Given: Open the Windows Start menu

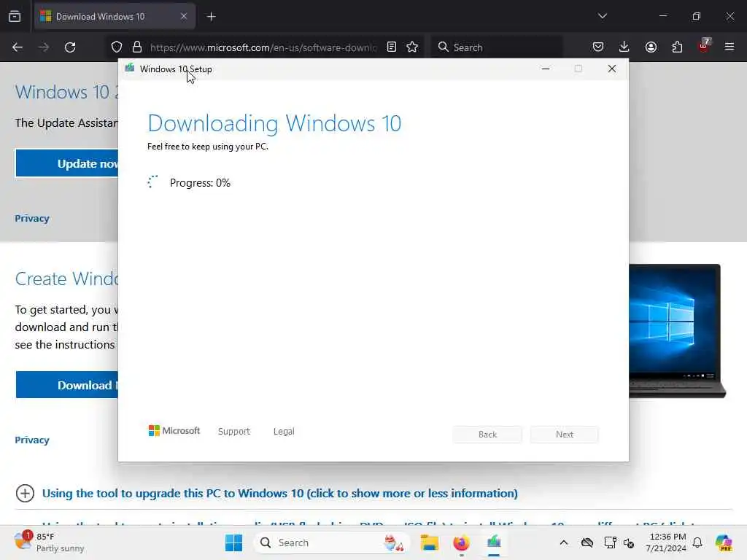Looking at the screenshot, I should tap(233, 542).
